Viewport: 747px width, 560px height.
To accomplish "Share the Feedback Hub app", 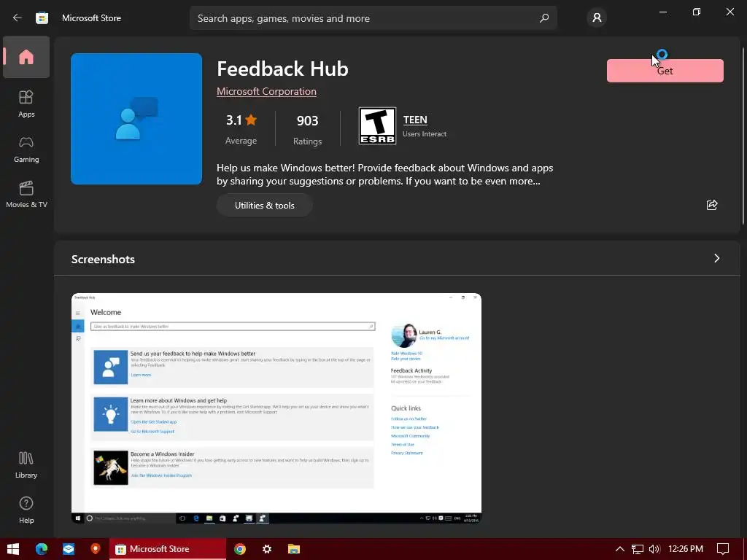I will tap(712, 205).
